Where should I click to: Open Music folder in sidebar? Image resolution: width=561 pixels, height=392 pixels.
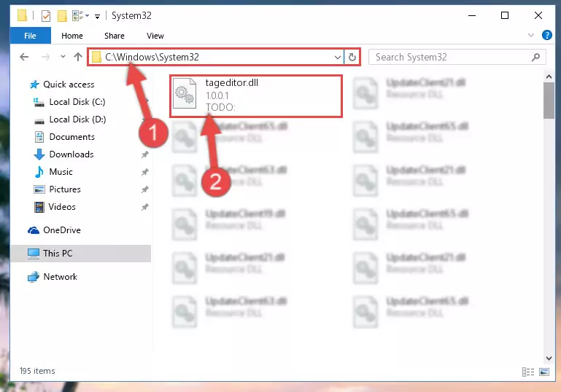click(x=61, y=172)
